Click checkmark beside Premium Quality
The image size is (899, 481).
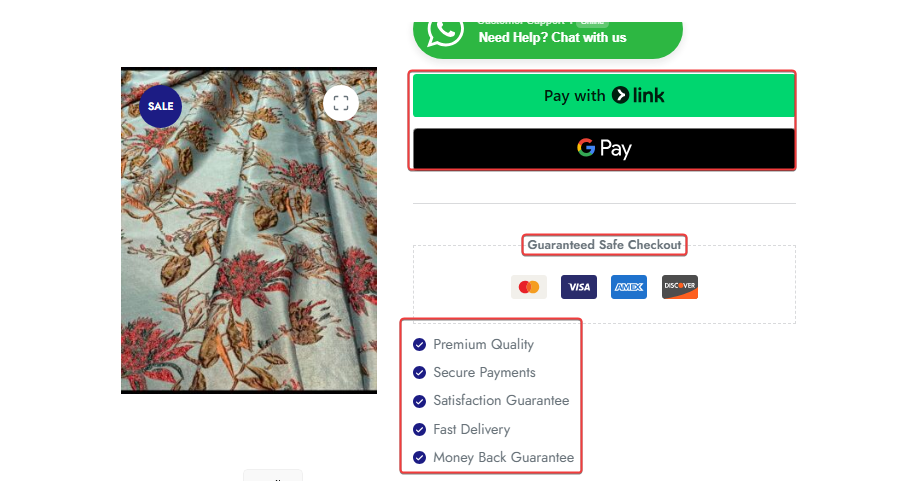(420, 345)
